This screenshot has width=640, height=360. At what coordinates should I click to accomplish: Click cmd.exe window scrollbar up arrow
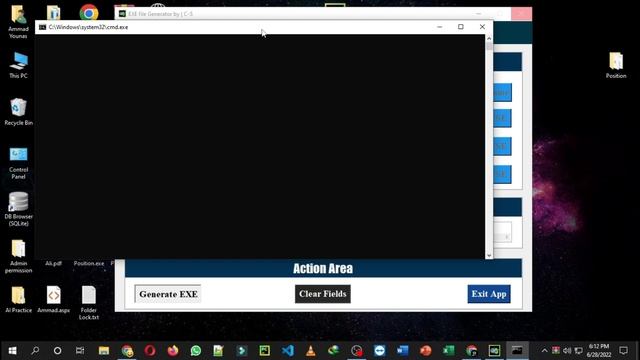click(x=489, y=38)
